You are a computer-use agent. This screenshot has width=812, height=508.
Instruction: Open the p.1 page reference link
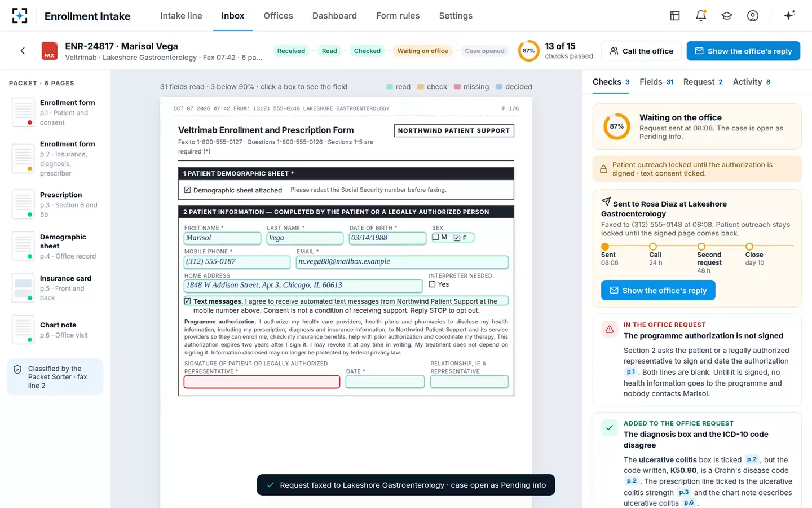631,372
